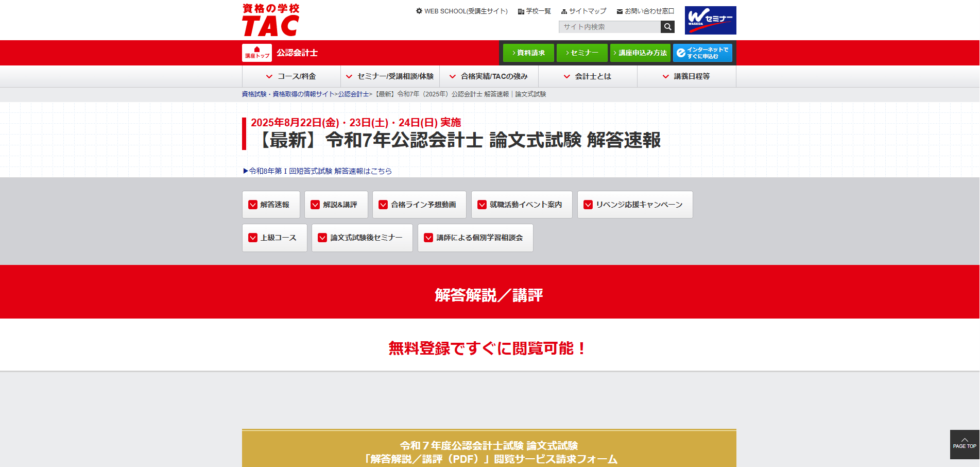Screen dimensions: 980x467
Task: Follow the 令和8年第Ⅰ回短答式試験 解答速報 link
Action: coord(318,171)
